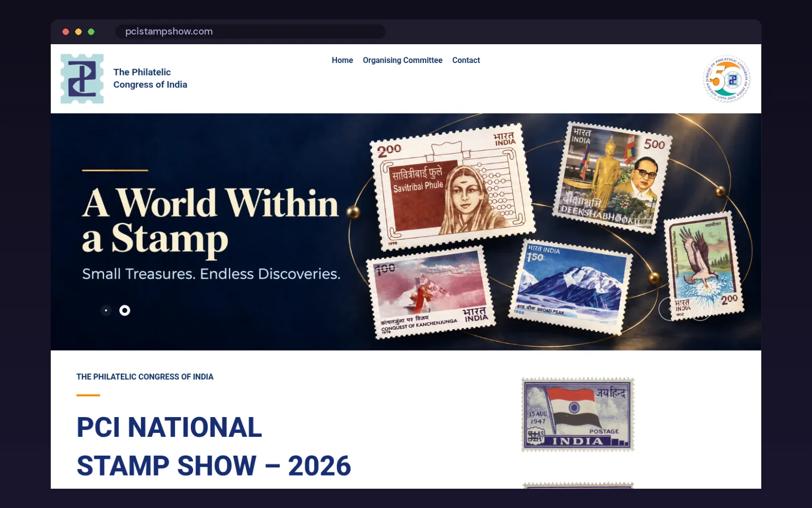Click the PCI NATIONAL STAMP SHOW – 2026 heading
The image size is (812, 508).
214,447
